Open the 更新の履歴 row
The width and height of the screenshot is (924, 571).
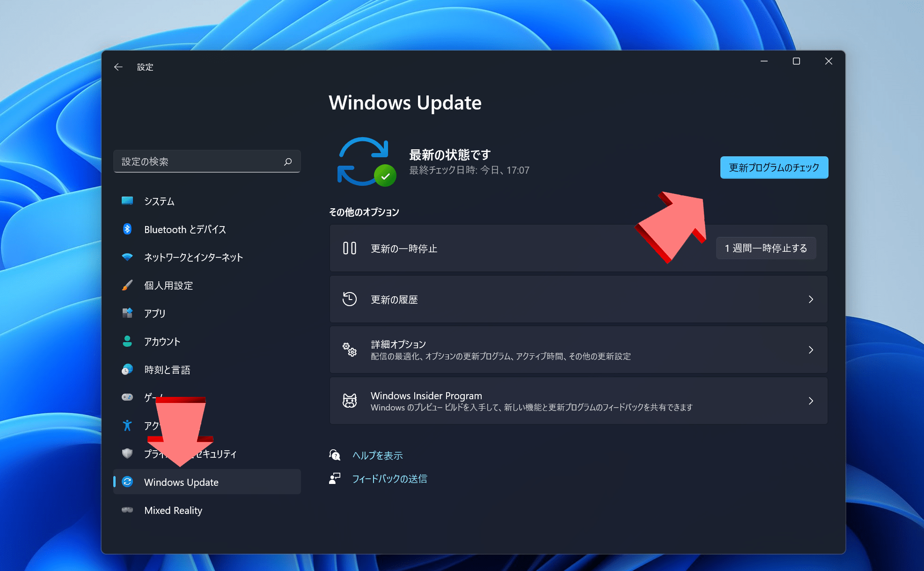pyautogui.click(x=579, y=299)
